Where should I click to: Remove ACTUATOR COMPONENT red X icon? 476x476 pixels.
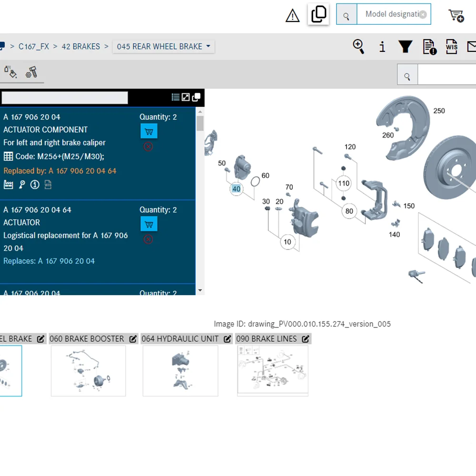(x=148, y=147)
